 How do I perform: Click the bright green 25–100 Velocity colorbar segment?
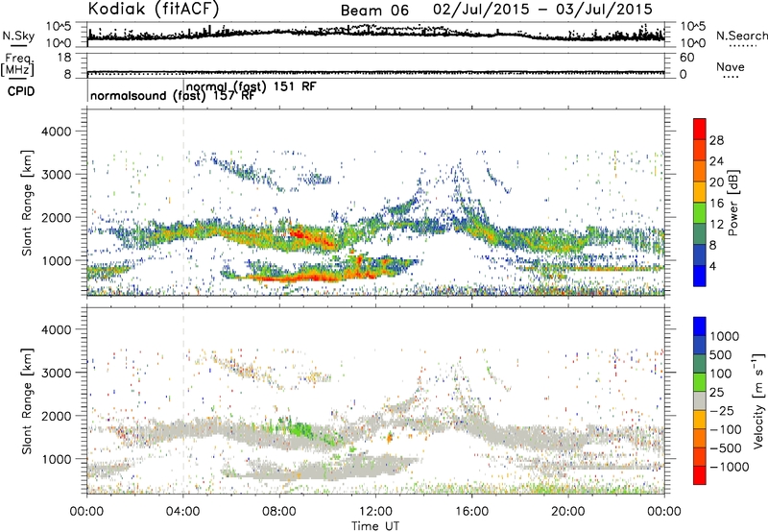[x=700, y=382]
